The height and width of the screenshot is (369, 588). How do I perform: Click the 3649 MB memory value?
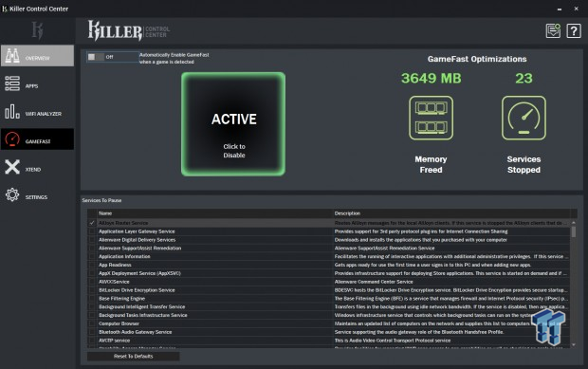(432, 79)
